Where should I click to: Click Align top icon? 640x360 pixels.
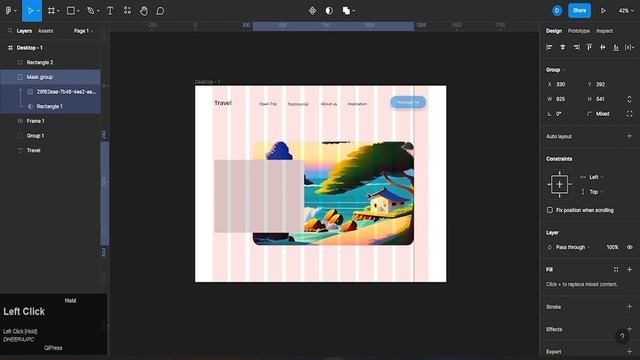pos(589,47)
